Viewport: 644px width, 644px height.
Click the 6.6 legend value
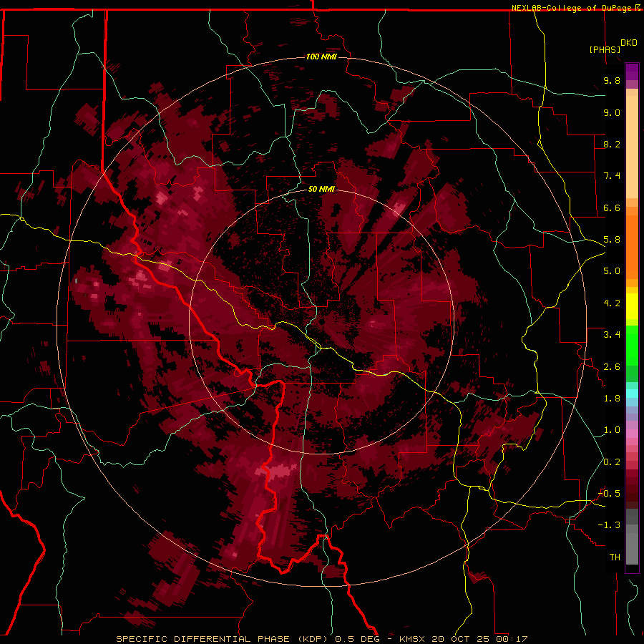click(x=612, y=208)
